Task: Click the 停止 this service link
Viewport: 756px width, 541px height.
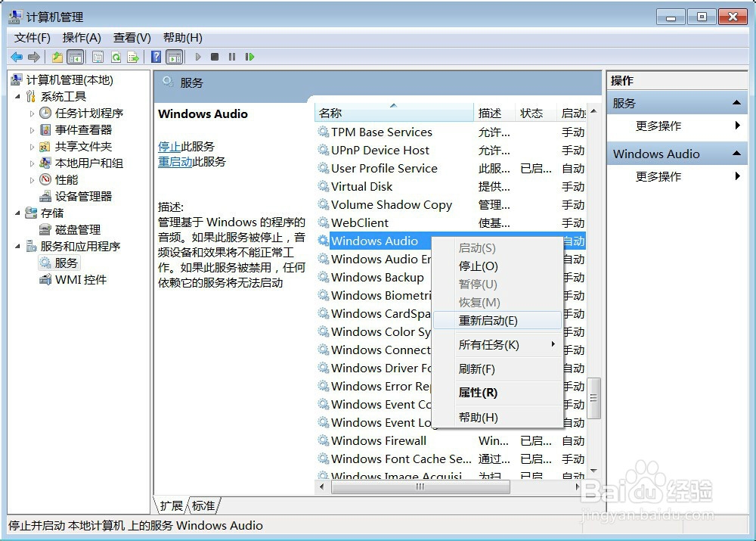Action: click(169, 147)
